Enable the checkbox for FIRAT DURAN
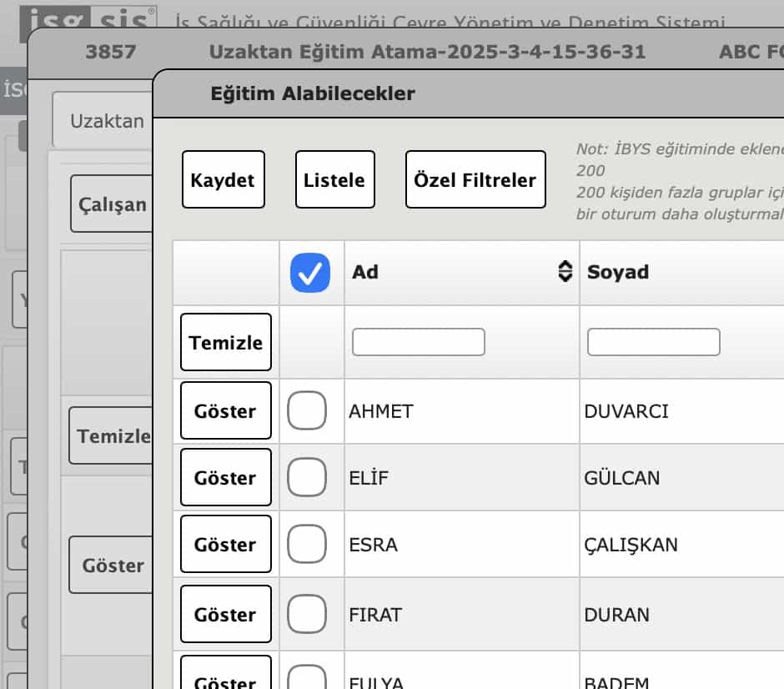Viewport: 784px width, 689px height. point(307,615)
